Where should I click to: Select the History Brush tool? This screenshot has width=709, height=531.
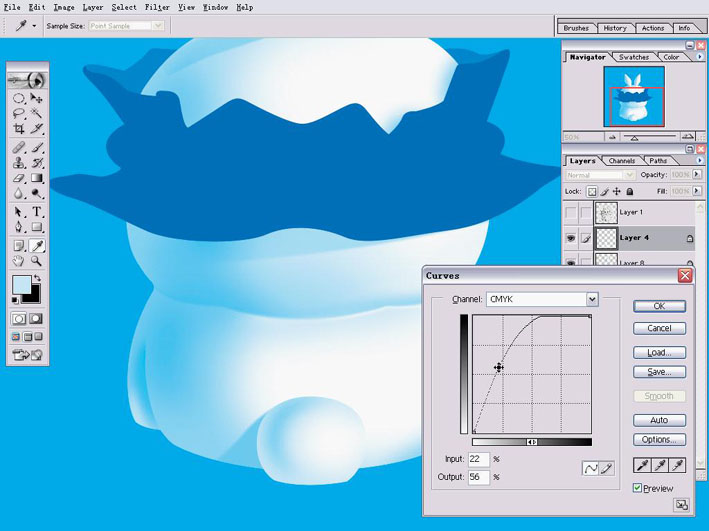point(37,162)
